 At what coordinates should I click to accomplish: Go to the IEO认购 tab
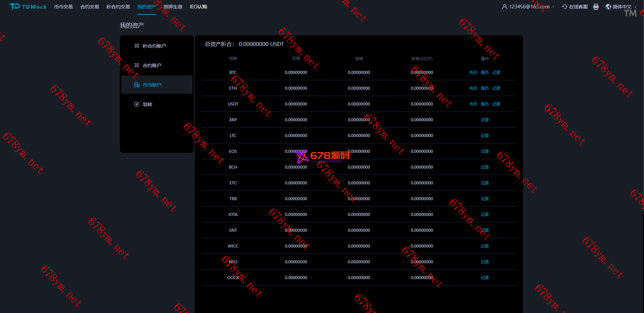[198, 7]
